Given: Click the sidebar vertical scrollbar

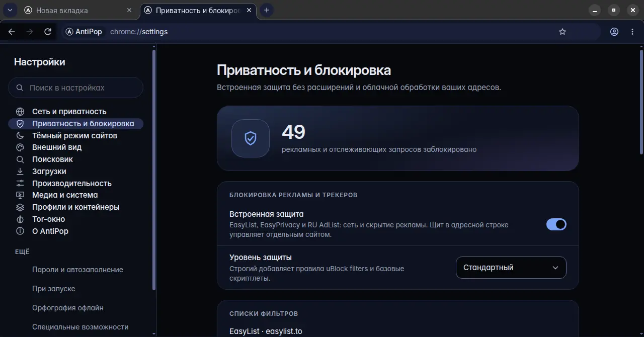Looking at the screenshot, I should click(x=154, y=171).
